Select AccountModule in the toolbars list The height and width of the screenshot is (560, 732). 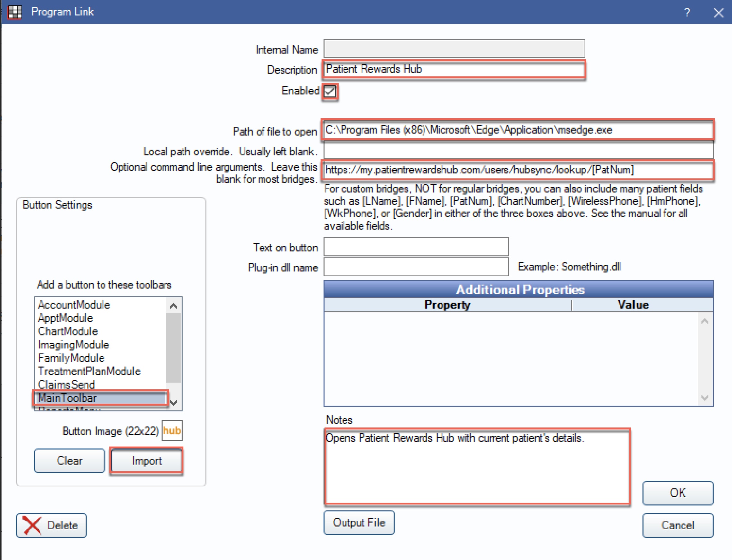point(100,305)
